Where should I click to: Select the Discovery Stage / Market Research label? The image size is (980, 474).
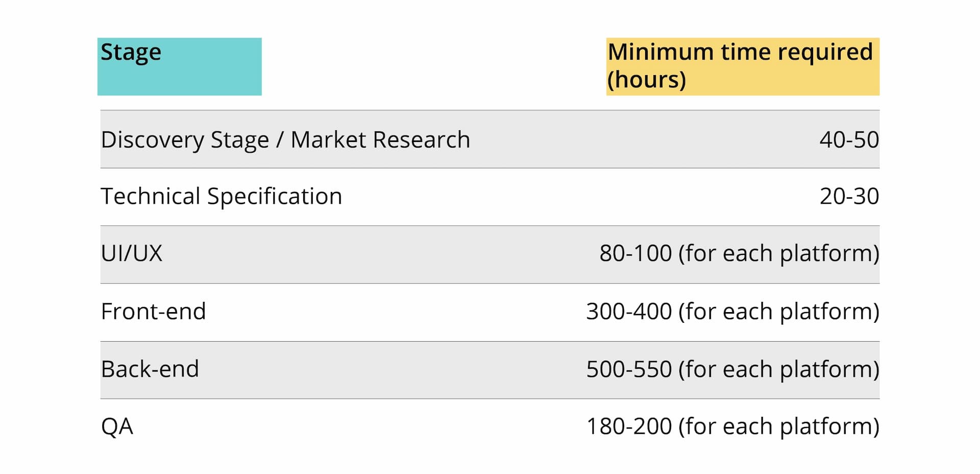tap(285, 140)
